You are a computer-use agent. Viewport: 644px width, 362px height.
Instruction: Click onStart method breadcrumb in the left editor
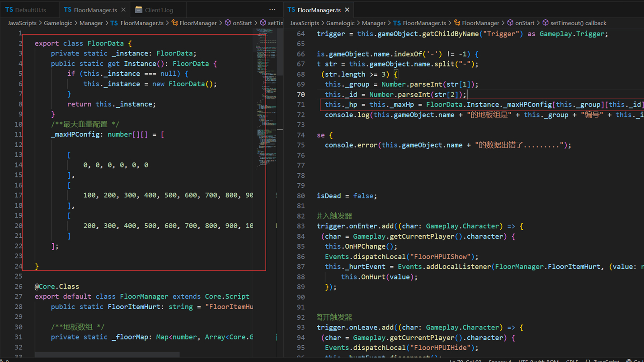click(x=238, y=23)
